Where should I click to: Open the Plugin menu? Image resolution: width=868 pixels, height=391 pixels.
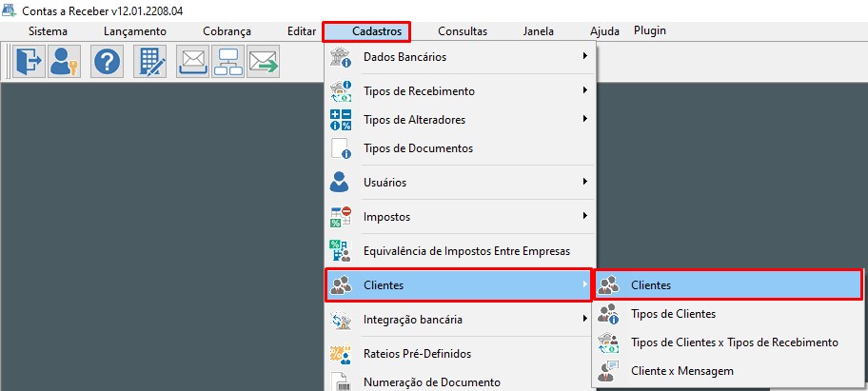pyautogui.click(x=650, y=31)
